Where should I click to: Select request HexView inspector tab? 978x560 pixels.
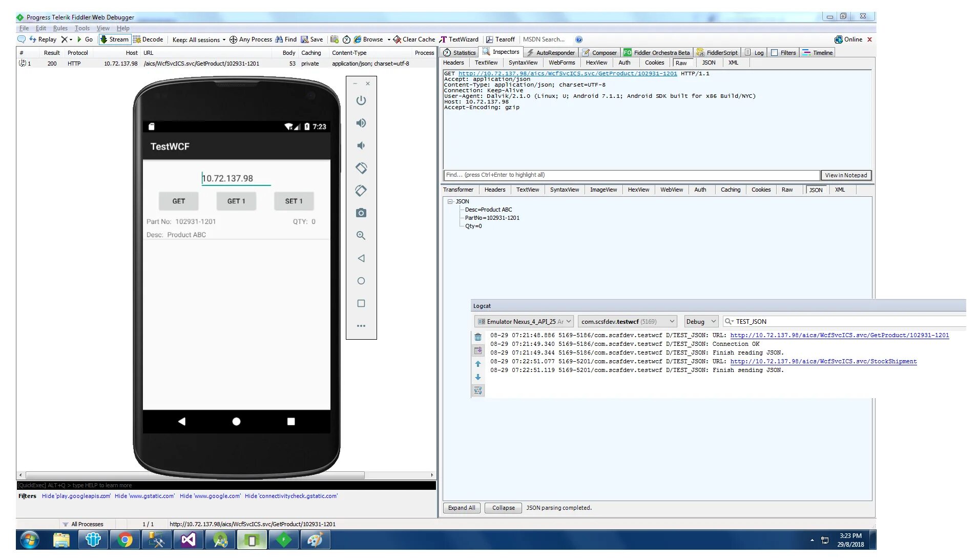click(x=596, y=63)
